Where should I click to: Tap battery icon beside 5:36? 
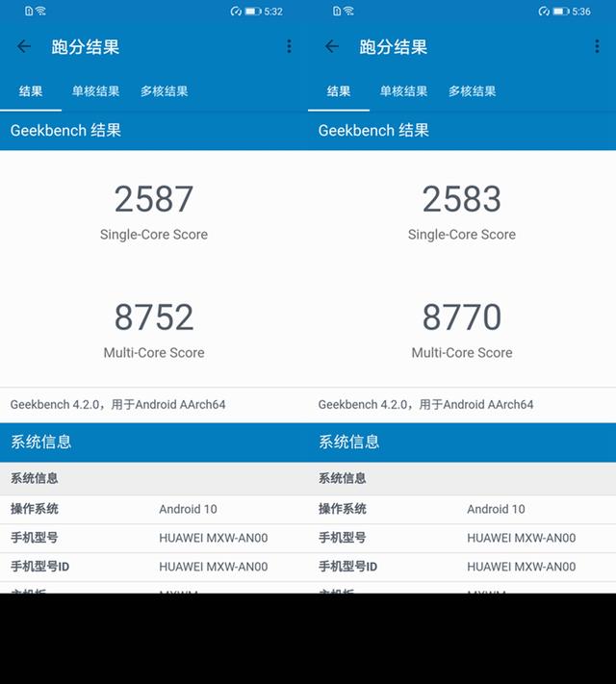click(560, 12)
